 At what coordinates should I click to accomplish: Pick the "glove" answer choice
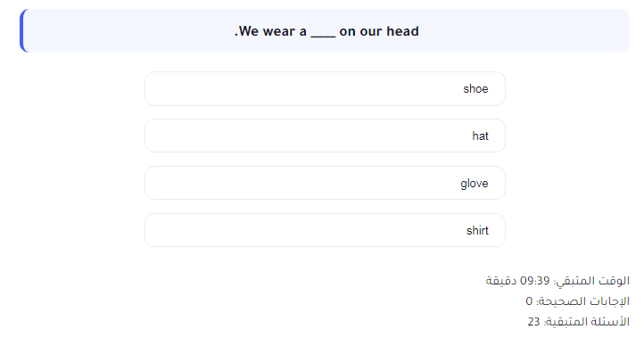pos(325,183)
